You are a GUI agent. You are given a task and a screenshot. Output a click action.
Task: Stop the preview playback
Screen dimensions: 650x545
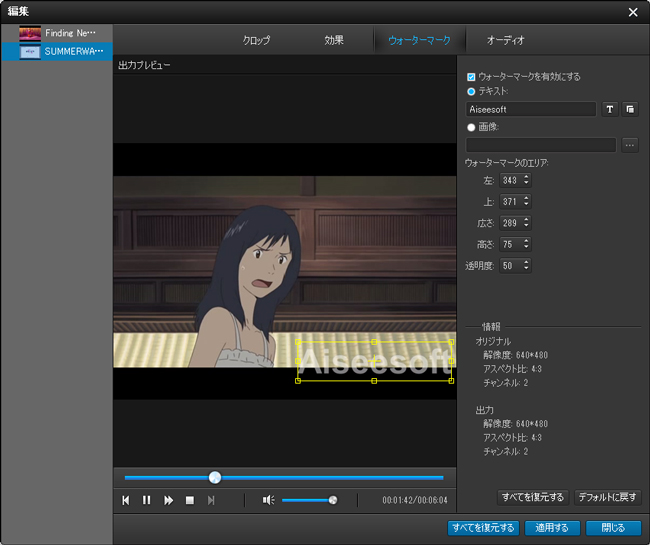pyautogui.click(x=189, y=500)
